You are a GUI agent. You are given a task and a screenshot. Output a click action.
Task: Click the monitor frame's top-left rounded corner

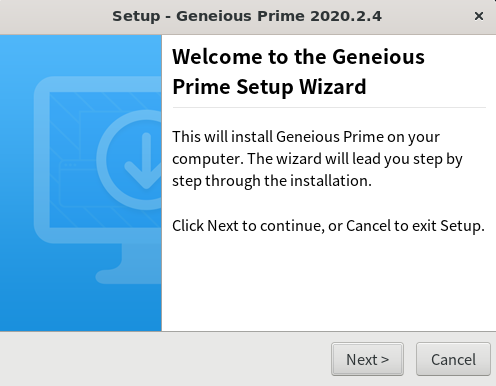(x=43, y=85)
